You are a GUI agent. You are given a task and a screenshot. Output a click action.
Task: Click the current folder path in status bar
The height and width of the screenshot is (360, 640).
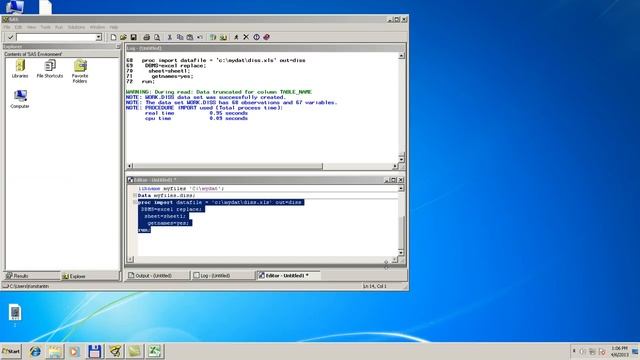[29, 286]
